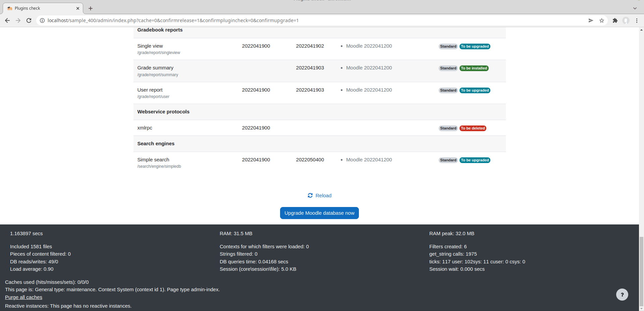
Task: Close the Plugins check tab
Action: 78,8
